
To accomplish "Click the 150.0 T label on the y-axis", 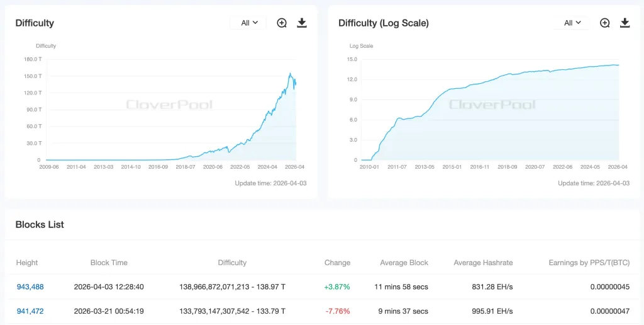I will tap(34, 76).
